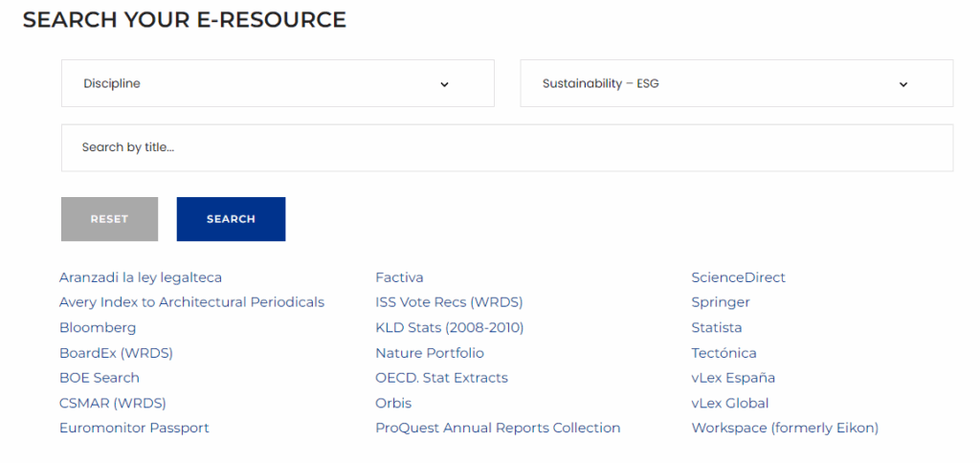Go to the Bloomberg resource
The image size is (980, 463).
pos(98,328)
